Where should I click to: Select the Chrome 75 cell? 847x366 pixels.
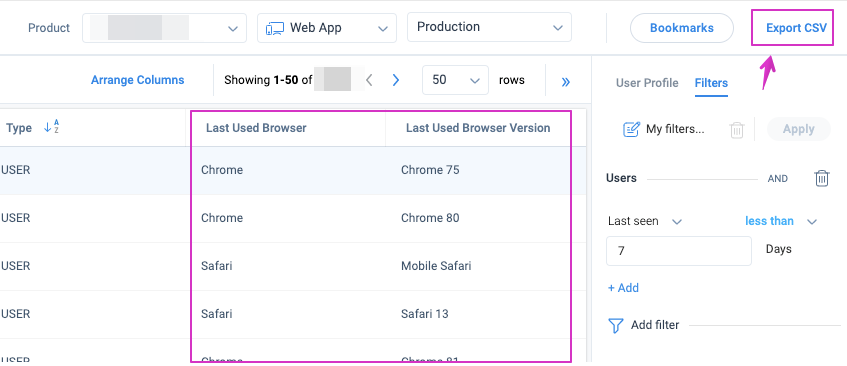tap(430, 170)
